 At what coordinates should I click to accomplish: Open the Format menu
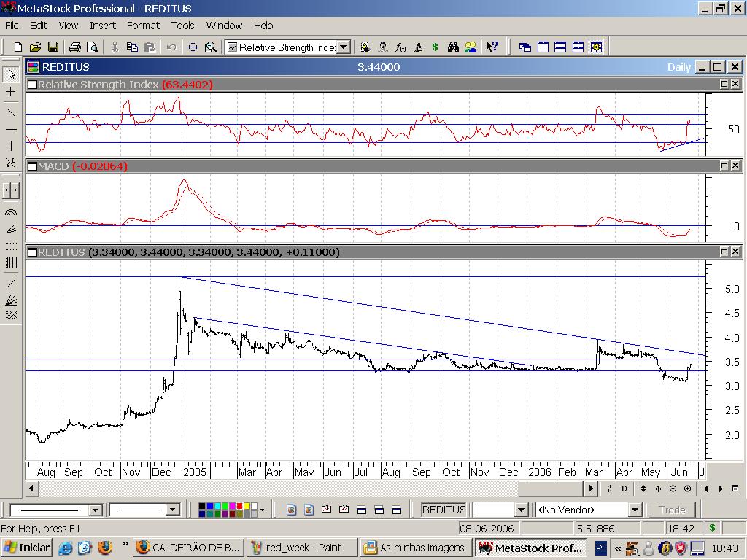click(x=143, y=26)
